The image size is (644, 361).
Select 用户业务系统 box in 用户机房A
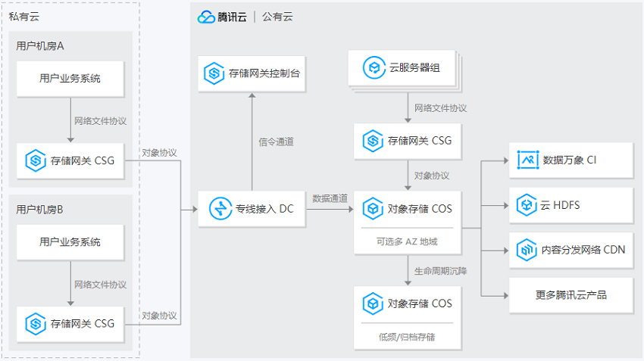[70, 79]
